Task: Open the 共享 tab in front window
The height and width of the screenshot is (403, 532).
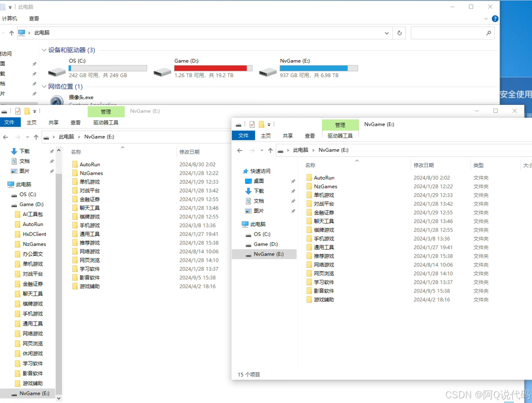Action: (288, 136)
